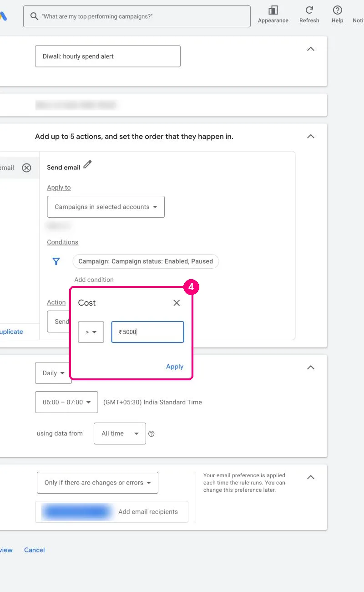
Task: Open the All time data range dropdown
Action: (x=120, y=434)
